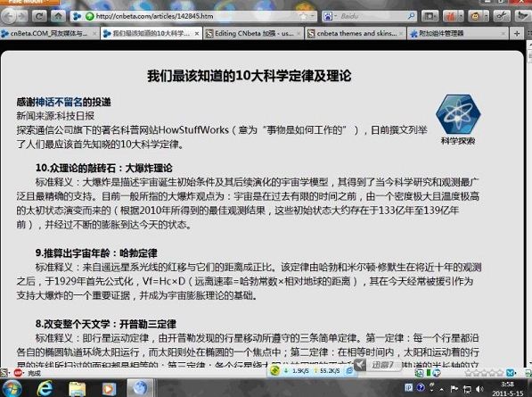Click the S icon in status bar

(x=4, y=373)
